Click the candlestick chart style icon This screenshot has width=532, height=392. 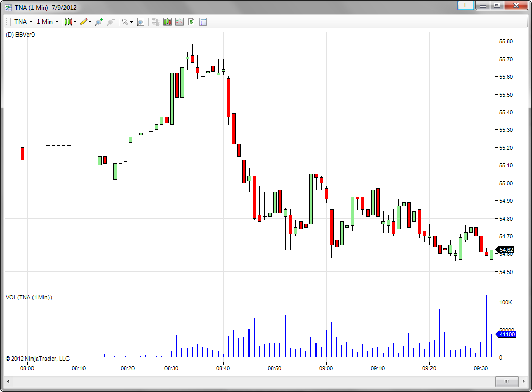pos(68,22)
